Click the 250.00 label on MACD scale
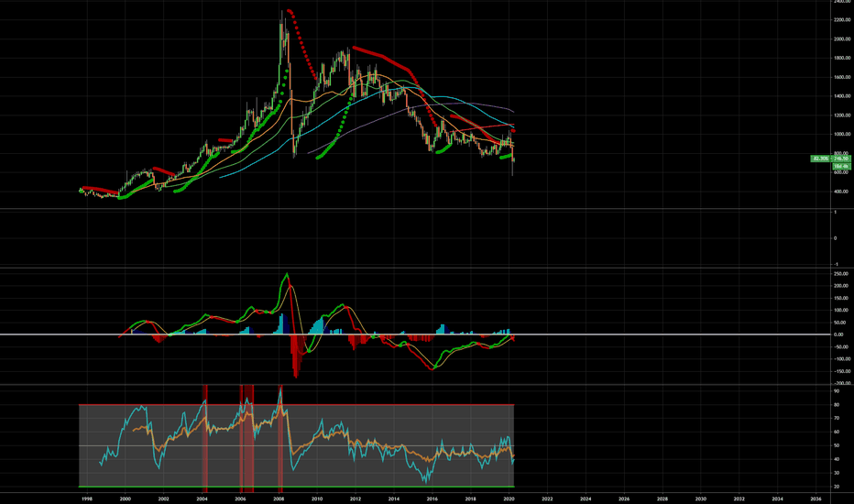This screenshot has width=854, height=504. (841, 274)
